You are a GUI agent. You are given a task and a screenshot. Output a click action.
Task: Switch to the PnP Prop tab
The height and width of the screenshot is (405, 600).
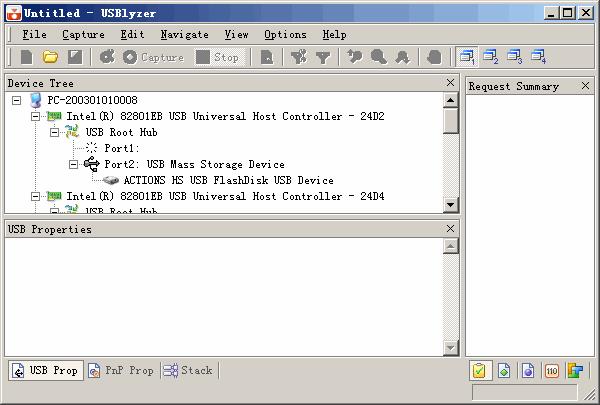tap(121, 371)
